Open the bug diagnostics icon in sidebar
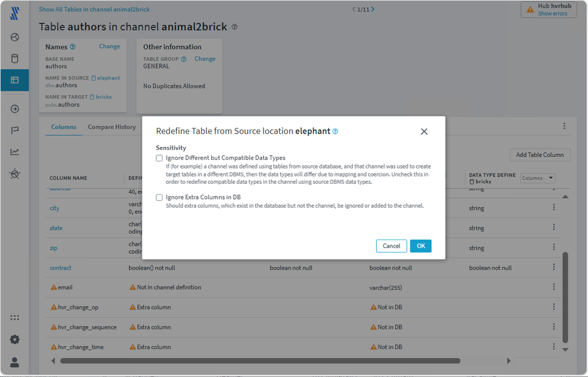 pyautogui.click(x=15, y=174)
